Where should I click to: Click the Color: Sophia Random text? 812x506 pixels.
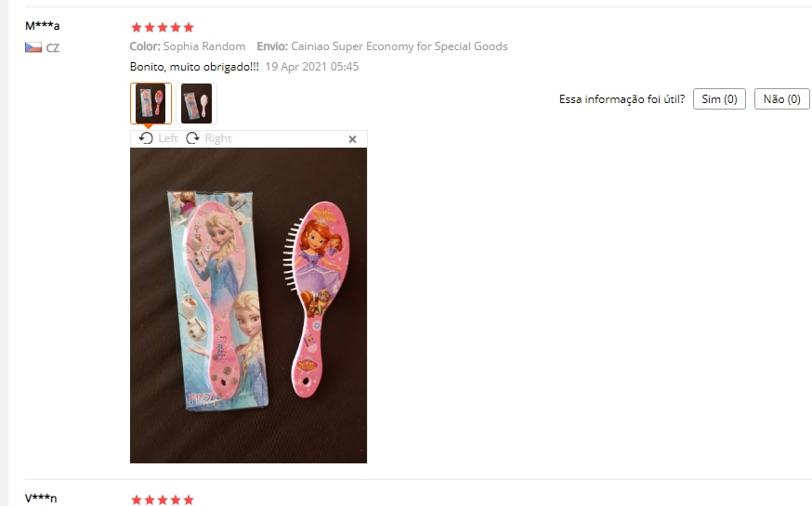[x=188, y=46]
